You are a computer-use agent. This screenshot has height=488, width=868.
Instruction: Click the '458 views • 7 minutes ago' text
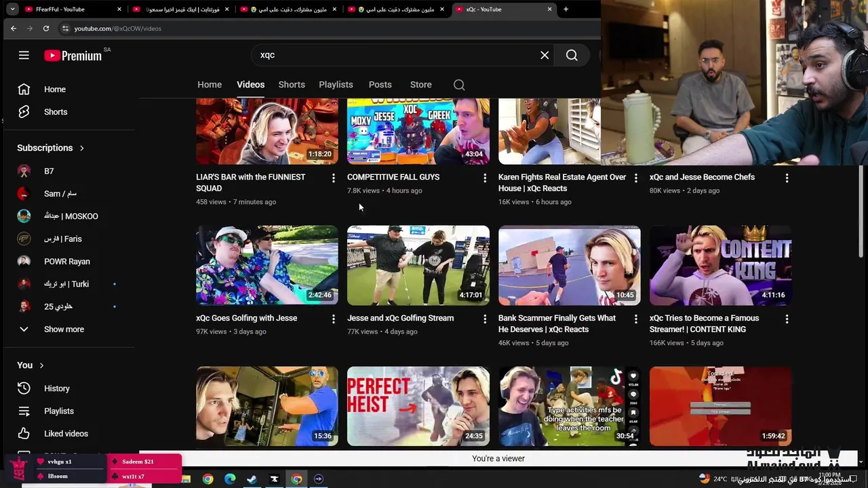click(236, 202)
